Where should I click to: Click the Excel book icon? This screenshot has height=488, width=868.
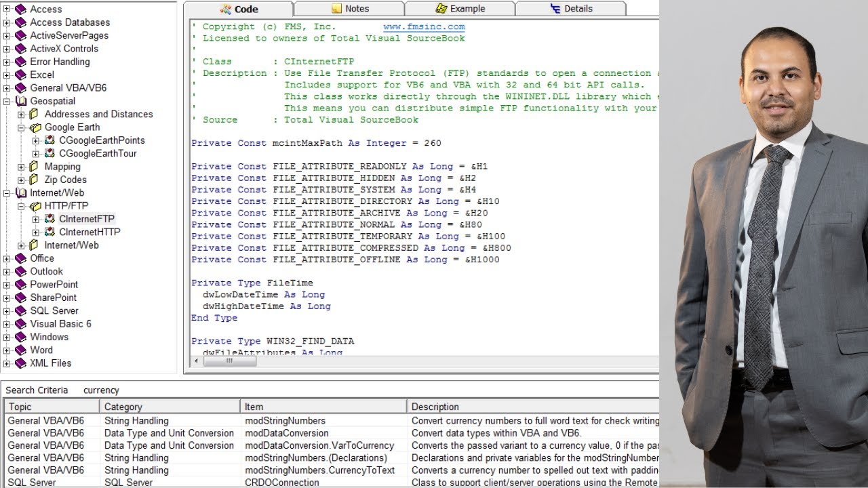20,75
